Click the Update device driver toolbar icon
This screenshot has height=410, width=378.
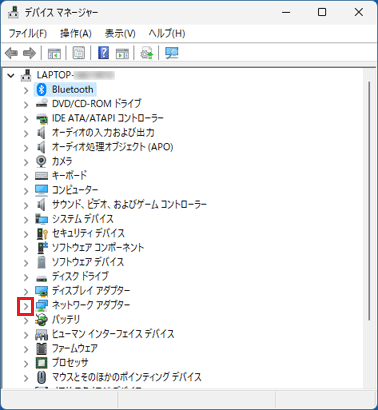(147, 53)
